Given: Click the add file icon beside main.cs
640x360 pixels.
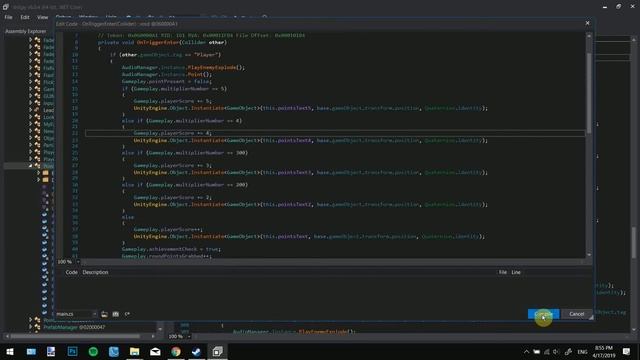Looking at the screenshot, I should click(x=104, y=314).
